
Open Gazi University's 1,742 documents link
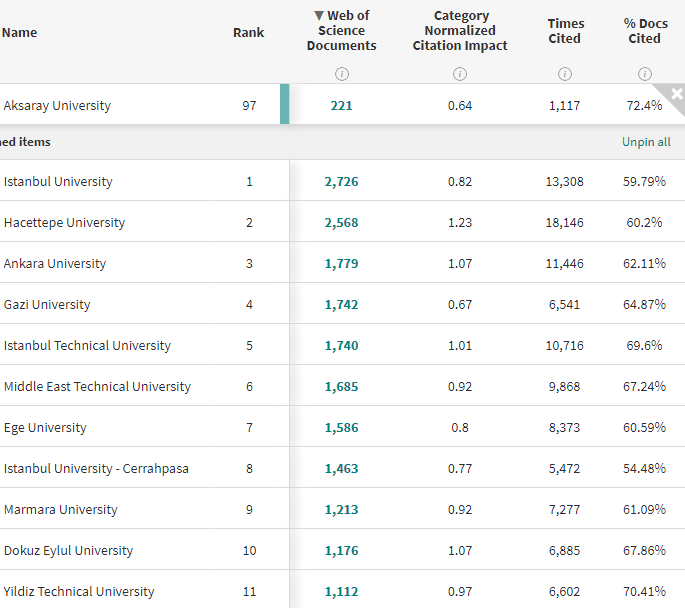point(341,305)
